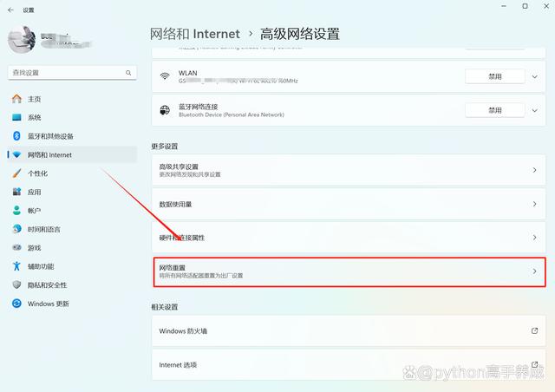The width and height of the screenshot is (555, 392).
Task: Select 个性化 in the sidebar
Action: point(72,173)
